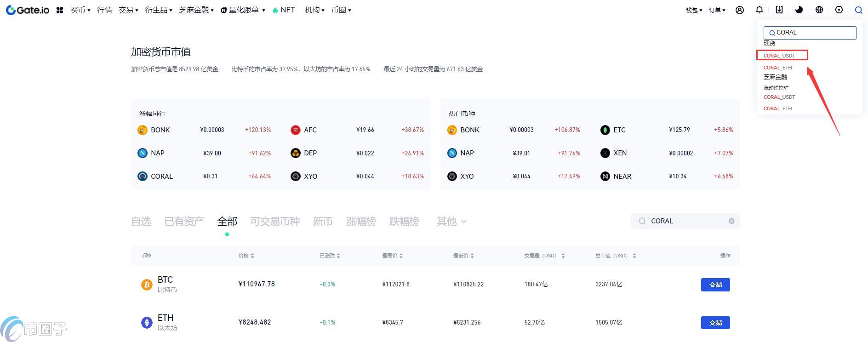Image resolution: width=868 pixels, height=342 pixels.
Task: Toggle the dark mode moon icon
Action: 799,10
